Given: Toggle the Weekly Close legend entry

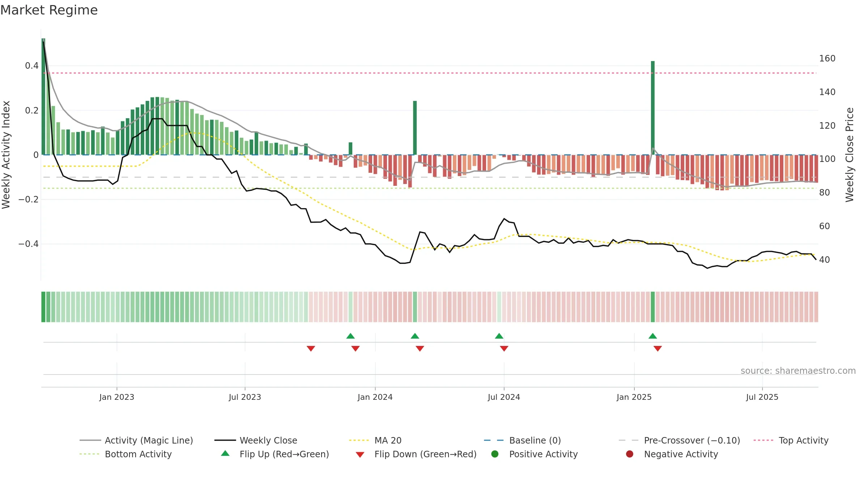Looking at the screenshot, I should [256, 440].
